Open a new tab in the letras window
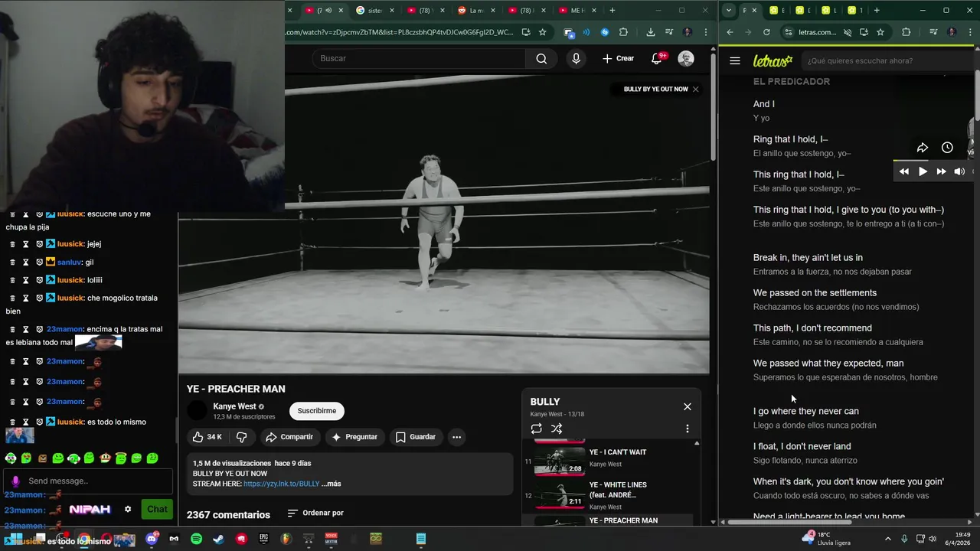Viewport: 980px width, 551px height. [877, 11]
